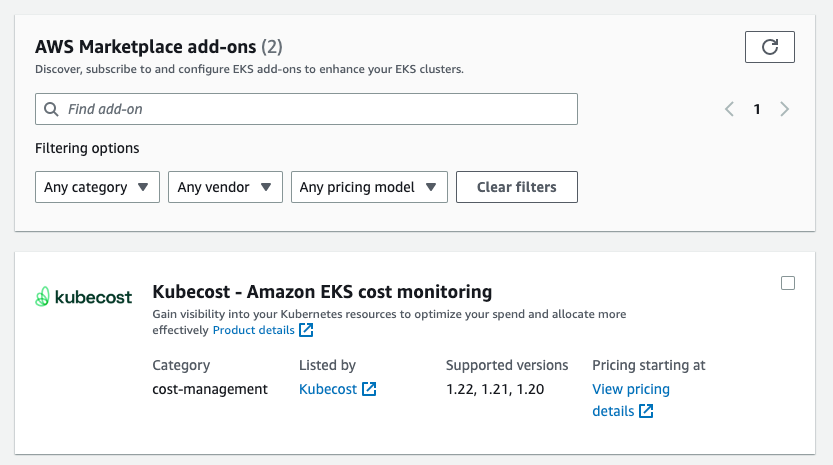Click the refresh add-ons button
833x465 pixels.
tap(769, 47)
